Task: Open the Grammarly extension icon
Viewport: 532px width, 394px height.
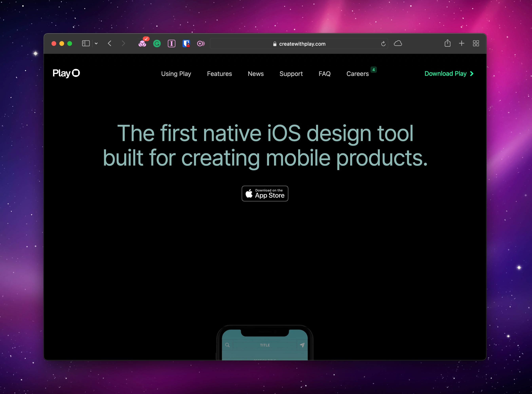Action: tap(157, 44)
